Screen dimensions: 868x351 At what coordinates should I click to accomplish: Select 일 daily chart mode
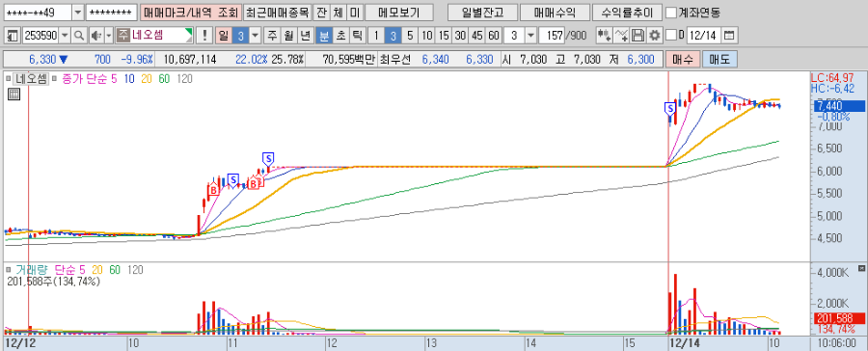tap(223, 36)
